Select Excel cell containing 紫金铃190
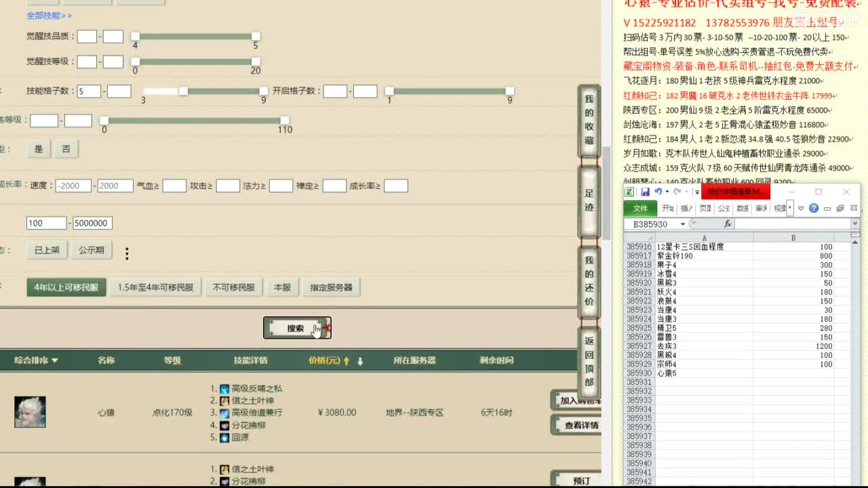The height and width of the screenshot is (488, 868). point(704,256)
